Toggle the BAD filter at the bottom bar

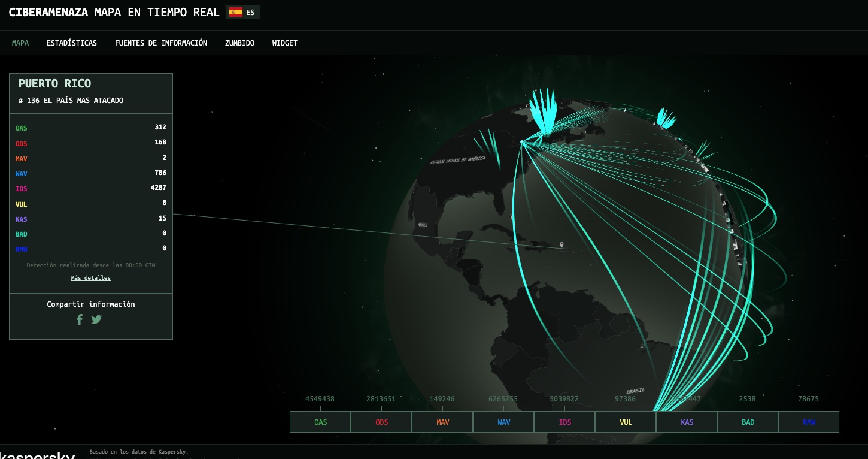[x=748, y=422]
